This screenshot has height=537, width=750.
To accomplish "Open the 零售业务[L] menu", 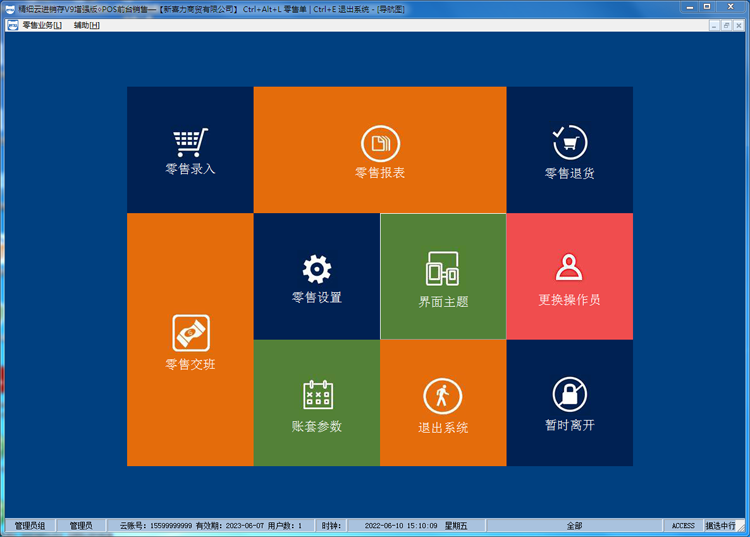I will coord(42,25).
